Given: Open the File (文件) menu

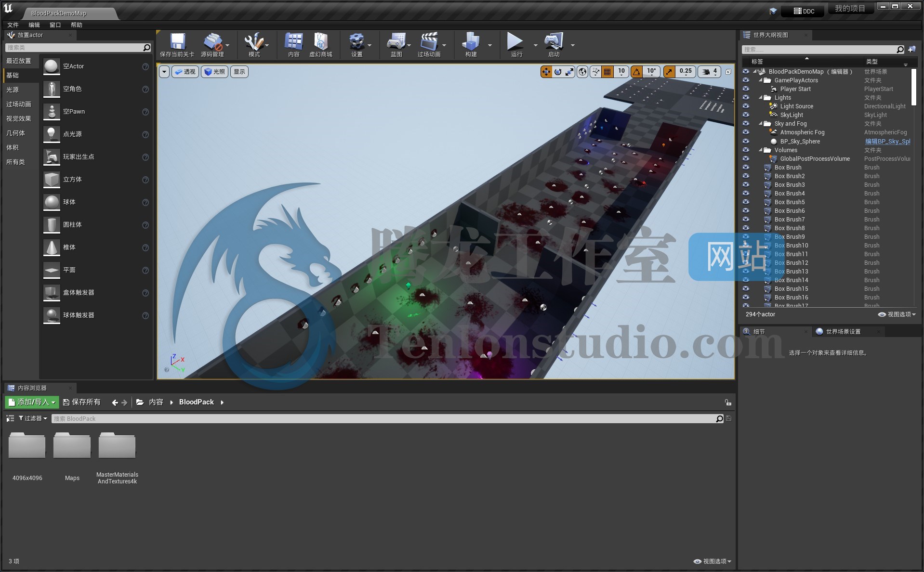Looking at the screenshot, I should (13, 25).
